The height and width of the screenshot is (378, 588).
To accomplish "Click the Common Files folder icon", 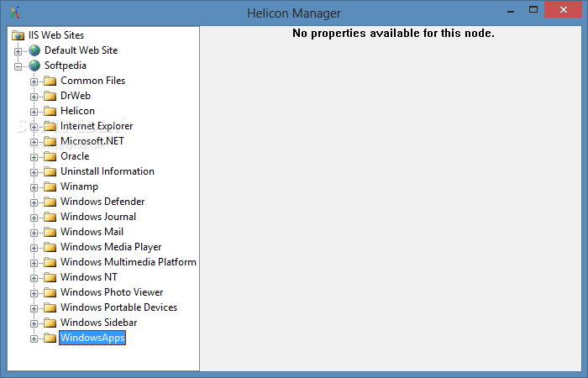I will 50,81.
